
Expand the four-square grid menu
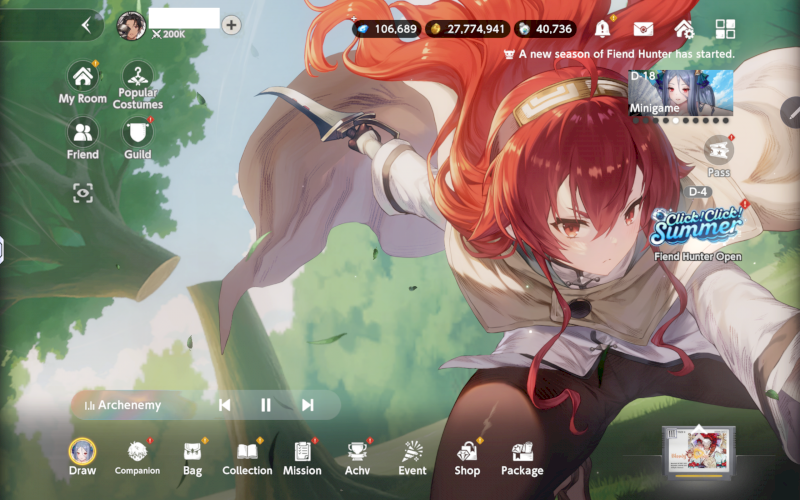tap(725, 29)
